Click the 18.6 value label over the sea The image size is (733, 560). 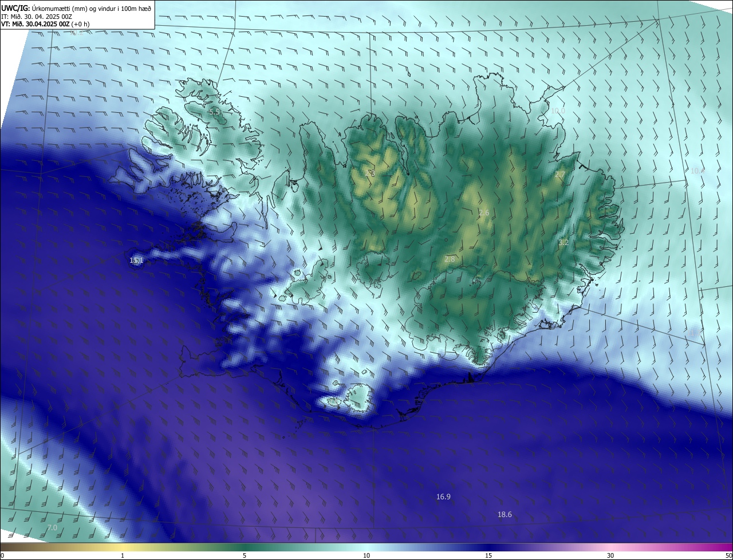click(x=505, y=515)
